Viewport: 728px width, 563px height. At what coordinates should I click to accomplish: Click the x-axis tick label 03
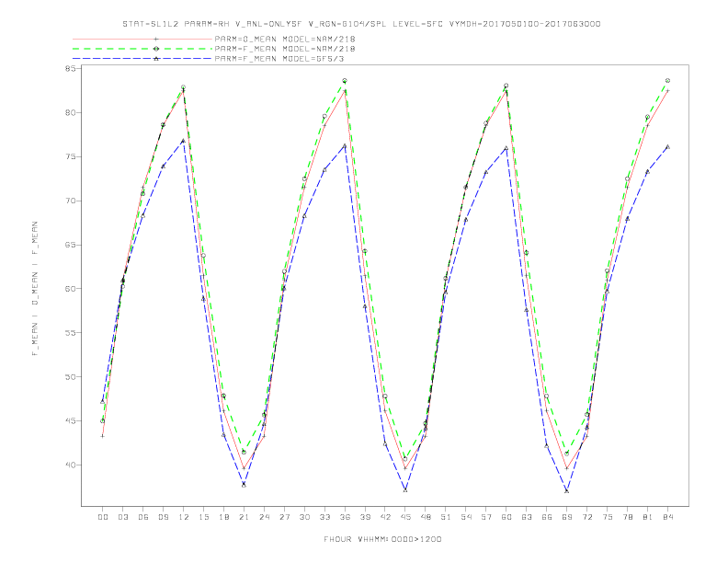(122, 517)
